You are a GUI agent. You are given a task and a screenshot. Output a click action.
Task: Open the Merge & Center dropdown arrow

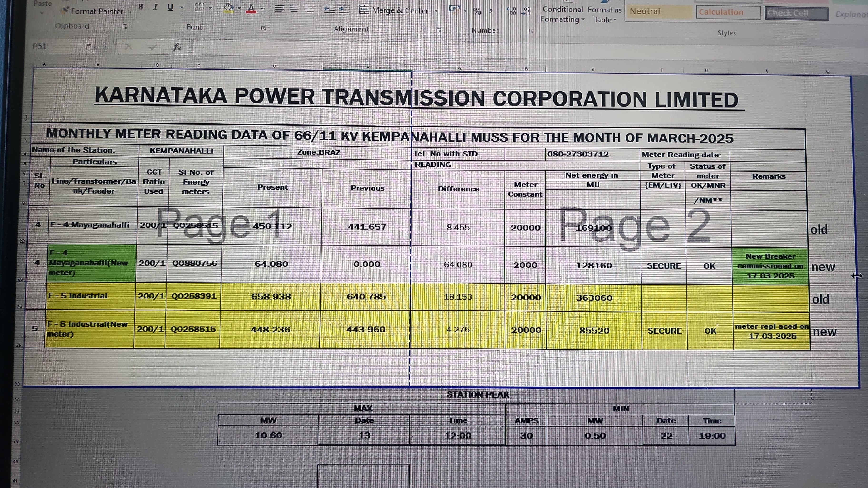(436, 11)
